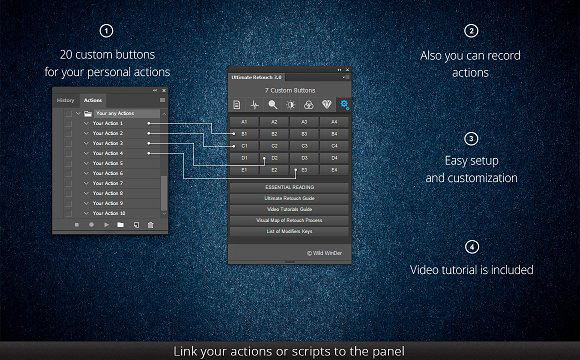
Task: Open the three-circles color channels icon tab
Action: coord(308,105)
